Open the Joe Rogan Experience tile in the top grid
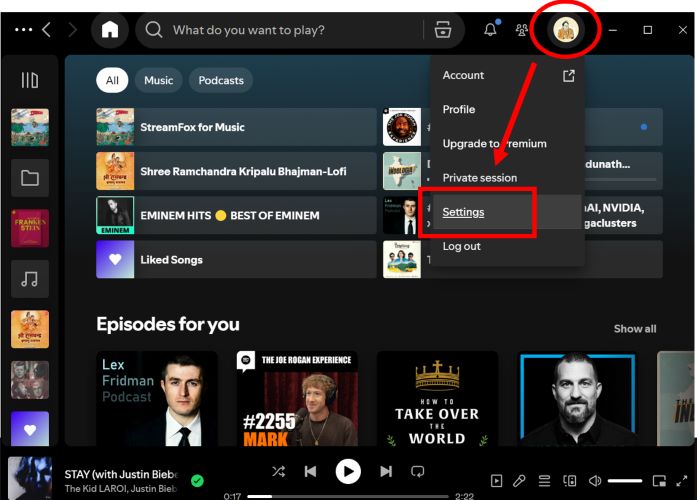 pyautogui.click(x=402, y=127)
